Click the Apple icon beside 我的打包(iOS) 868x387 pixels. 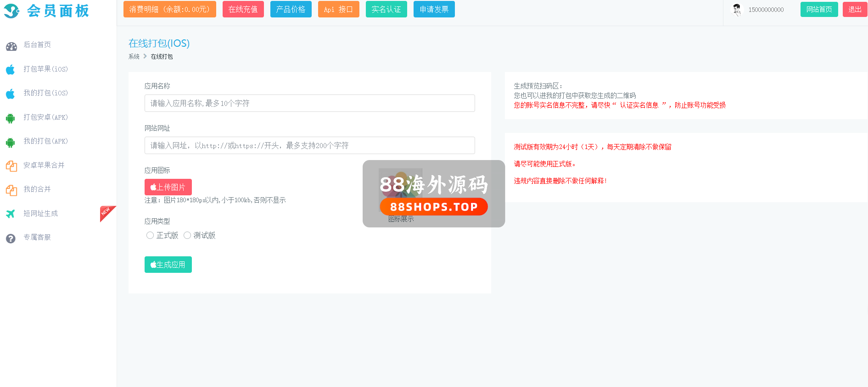(11, 94)
